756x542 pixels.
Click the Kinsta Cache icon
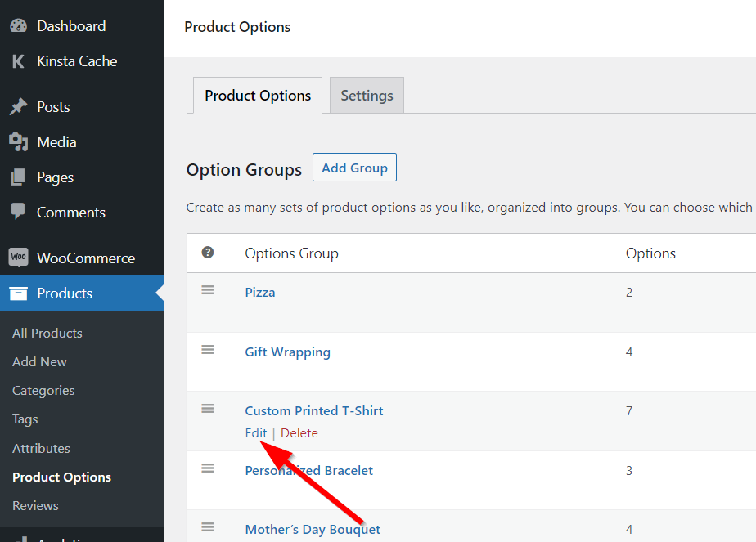point(18,61)
